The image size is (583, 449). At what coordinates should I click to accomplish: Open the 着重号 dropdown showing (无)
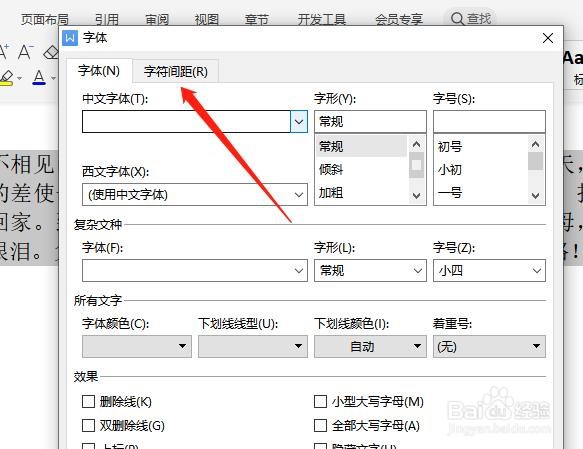coord(489,346)
